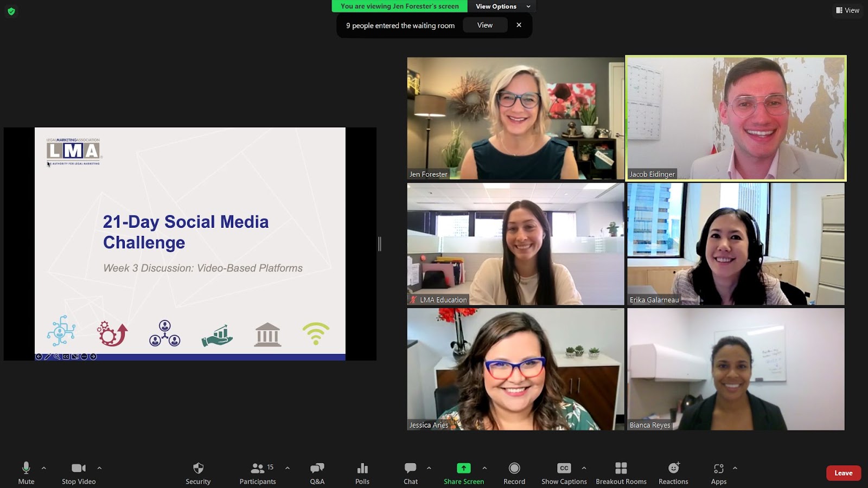Image resolution: width=868 pixels, height=488 pixels.
Task: Mute the microphone
Action: coord(26,473)
